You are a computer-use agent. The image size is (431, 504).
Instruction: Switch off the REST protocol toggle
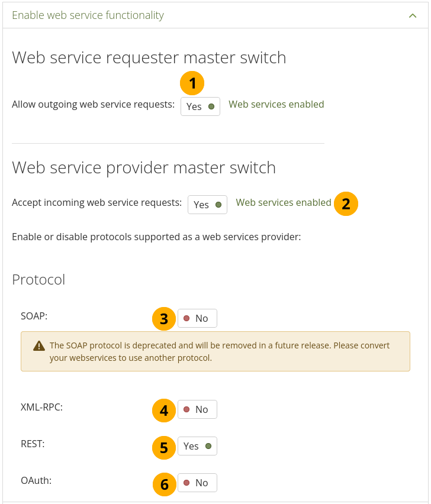(197, 446)
